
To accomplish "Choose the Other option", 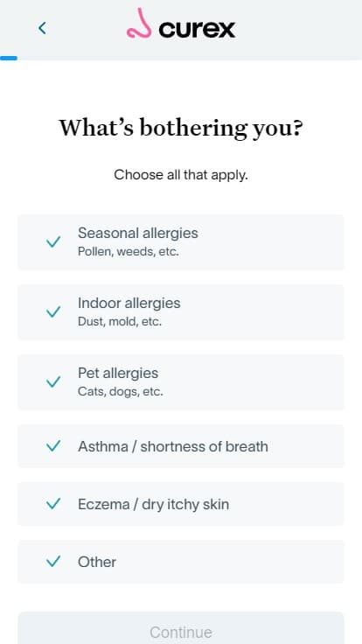I will point(181,562).
